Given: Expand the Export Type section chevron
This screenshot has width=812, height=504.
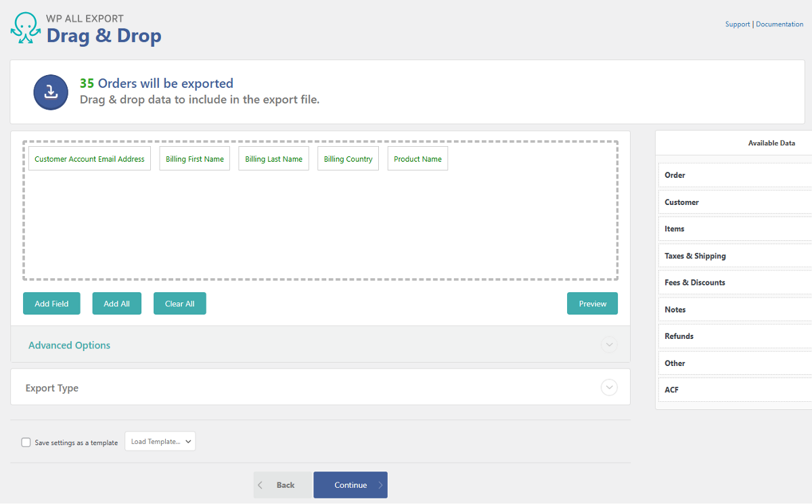Looking at the screenshot, I should (x=609, y=388).
